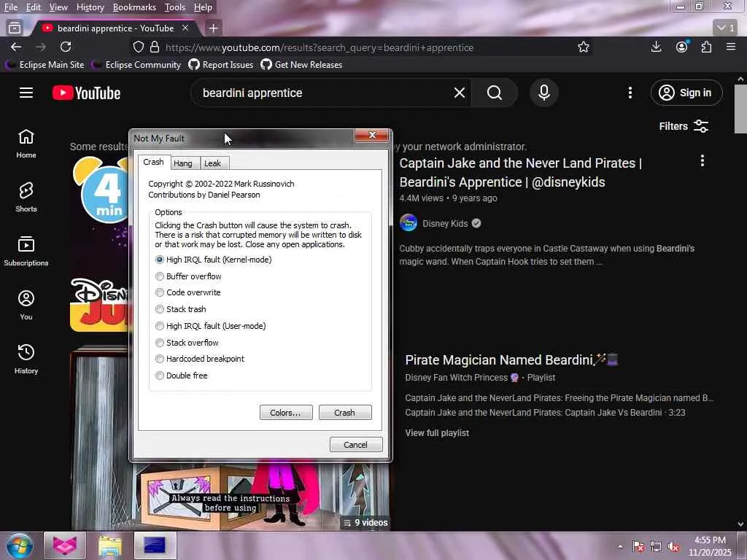Image resolution: width=747 pixels, height=560 pixels.
Task: Open View full playlist link
Action: [437, 433]
